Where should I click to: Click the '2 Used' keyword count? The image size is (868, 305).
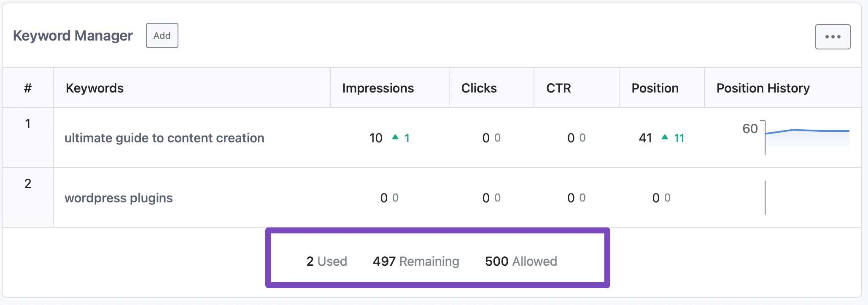click(x=326, y=261)
